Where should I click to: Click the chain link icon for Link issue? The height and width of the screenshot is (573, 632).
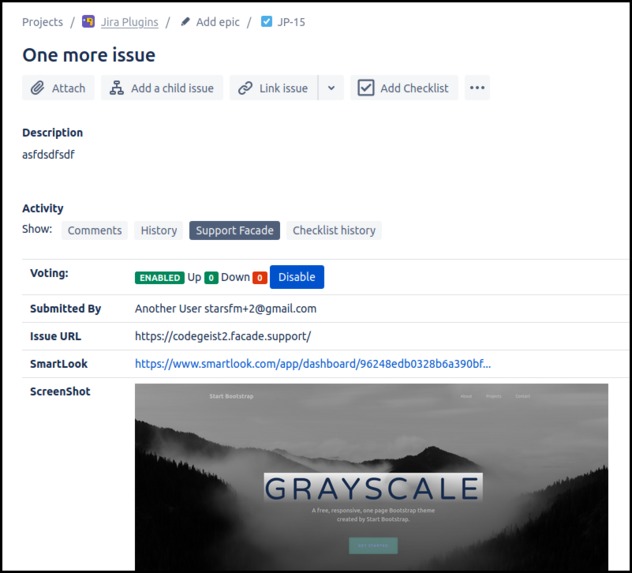[x=245, y=88]
